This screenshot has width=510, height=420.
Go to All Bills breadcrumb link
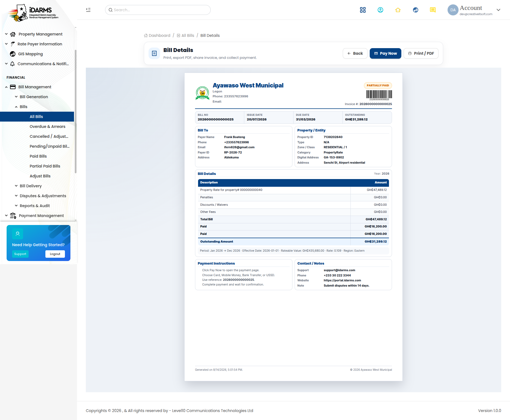pyautogui.click(x=185, y=35)
